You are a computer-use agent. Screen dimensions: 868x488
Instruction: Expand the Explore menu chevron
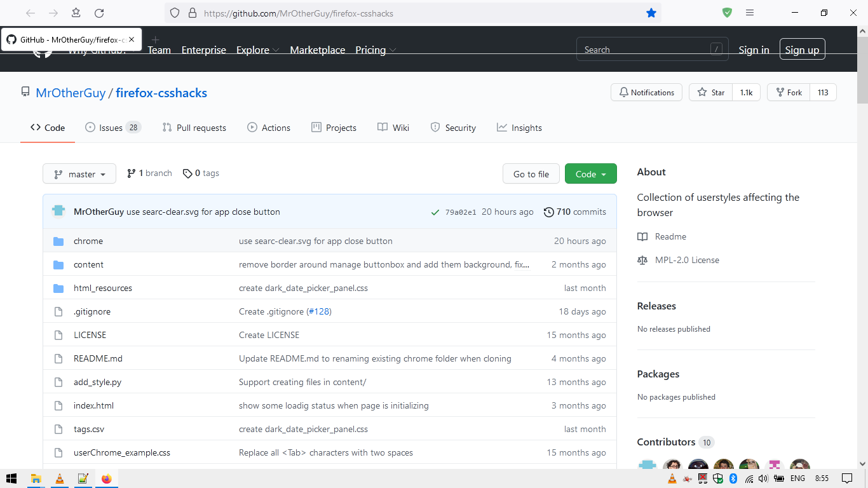(x=276, y=50)
